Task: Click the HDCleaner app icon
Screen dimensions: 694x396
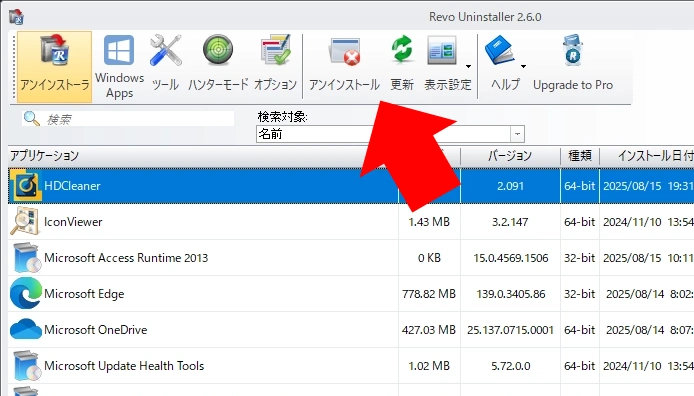Action: (x=25, y=186)
